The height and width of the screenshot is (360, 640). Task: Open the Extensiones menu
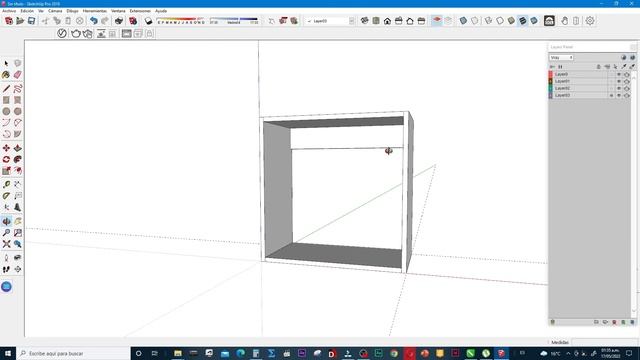point(140,11)
